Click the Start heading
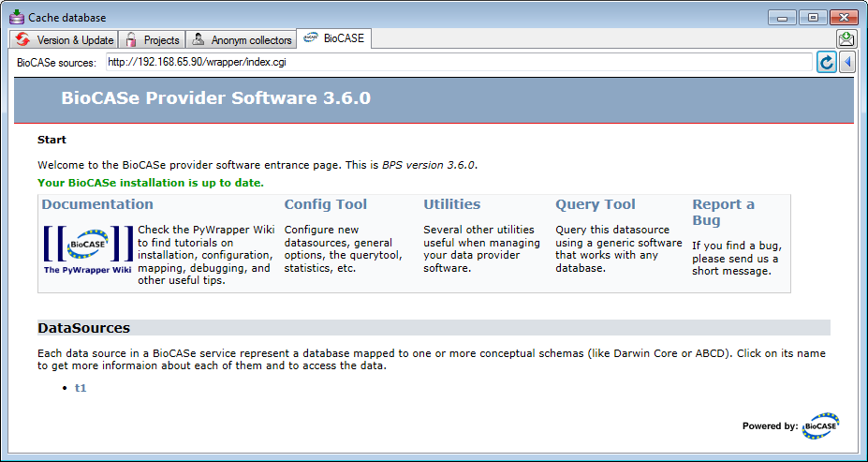 coord(52,140)
